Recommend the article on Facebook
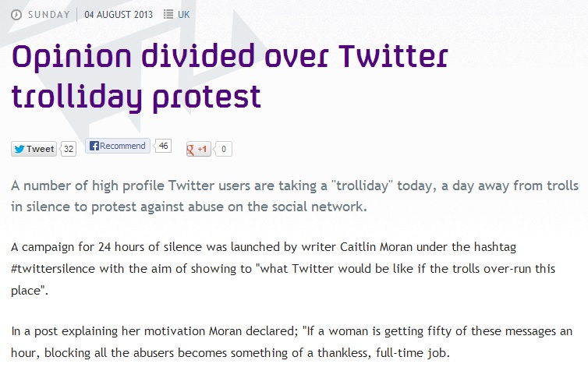 click(x=118, y=146)
